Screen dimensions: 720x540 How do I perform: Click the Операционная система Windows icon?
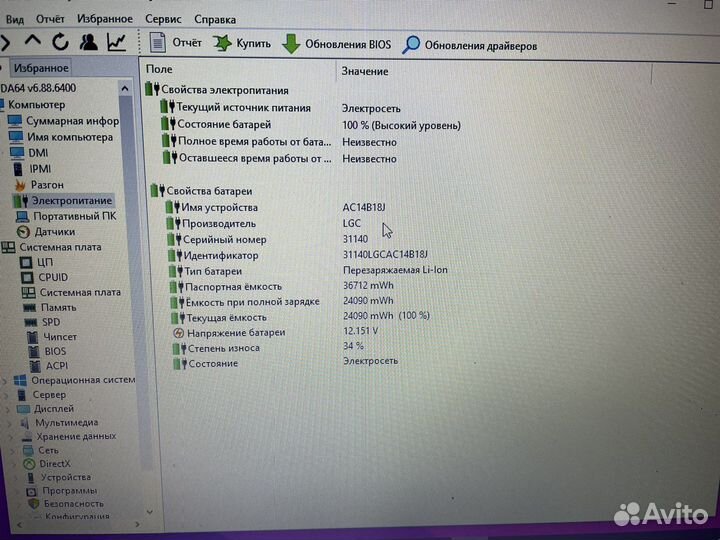point(20,381)
